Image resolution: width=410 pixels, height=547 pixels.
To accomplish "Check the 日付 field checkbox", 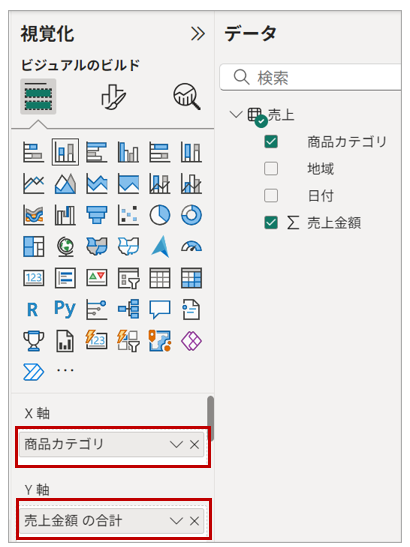I will click(271, 196).
